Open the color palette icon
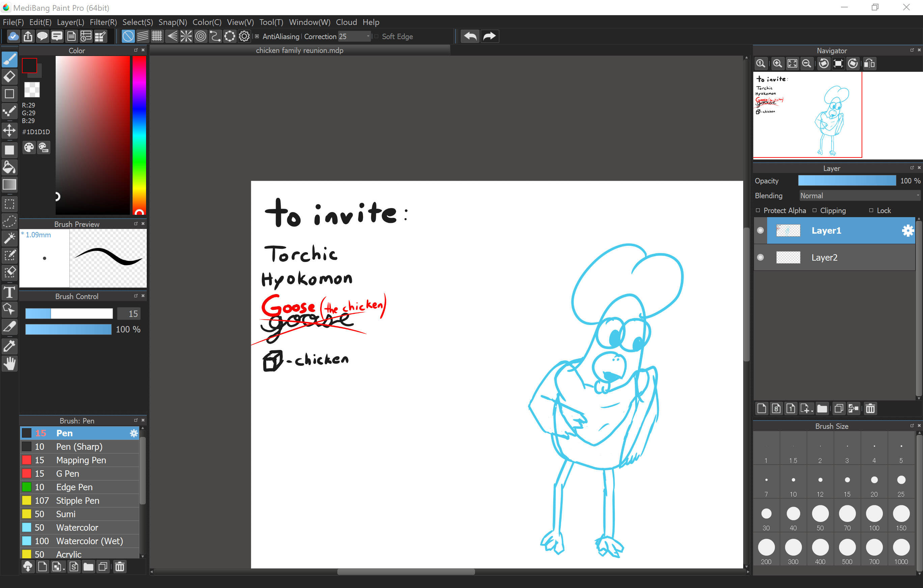 coord(29,147)
